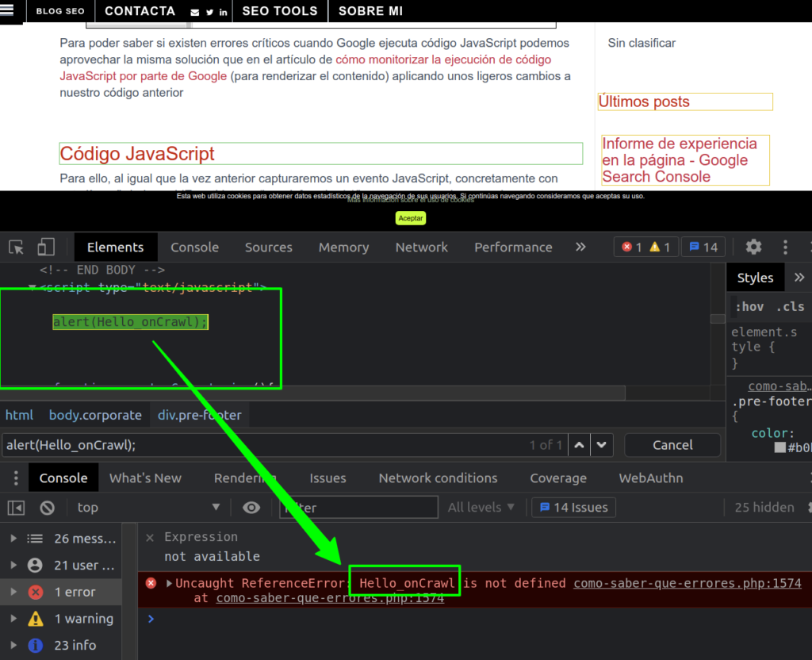Toggle the .cls classes button
Image resolution: width=812 pixels, height=660 pixels.
coord(789,306)
